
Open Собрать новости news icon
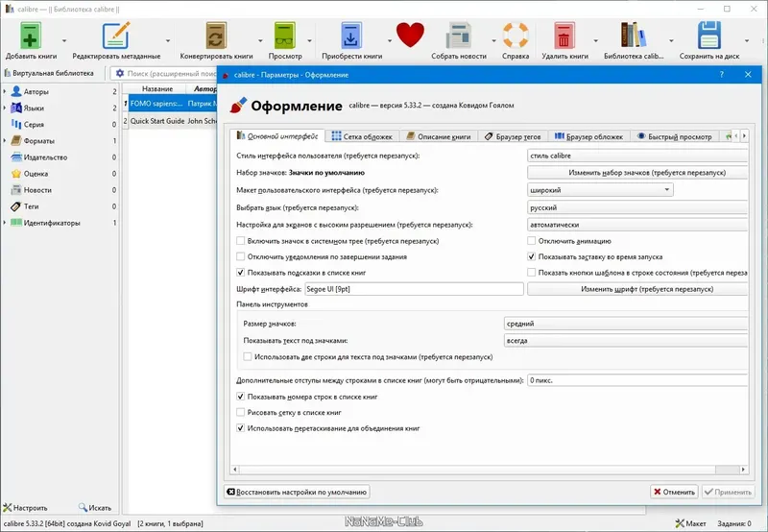tap(459, 36)
